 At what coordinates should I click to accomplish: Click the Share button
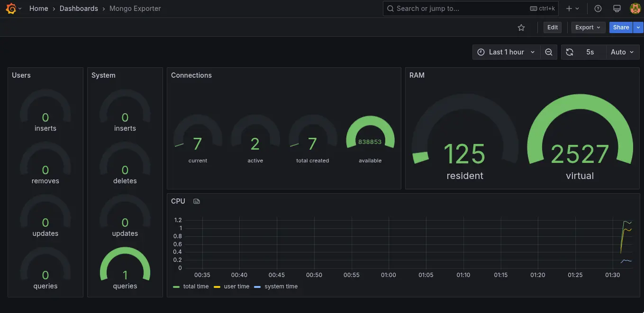620,27
